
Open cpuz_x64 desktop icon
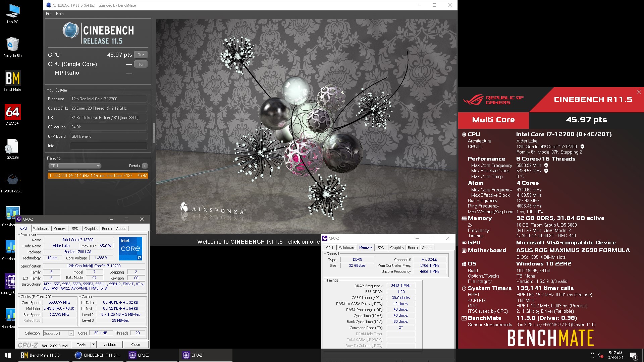[10, 284]
